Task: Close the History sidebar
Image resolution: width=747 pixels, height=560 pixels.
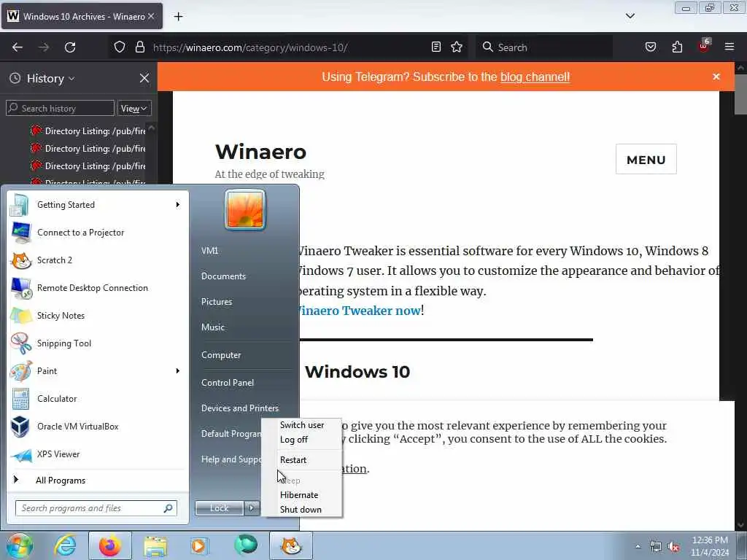Action: tap(144, 78)
